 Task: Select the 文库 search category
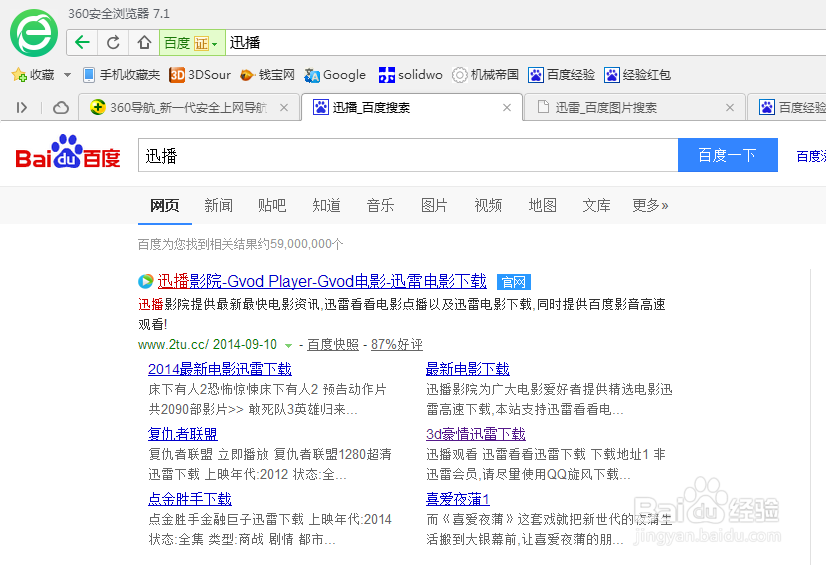coord(596,205)
